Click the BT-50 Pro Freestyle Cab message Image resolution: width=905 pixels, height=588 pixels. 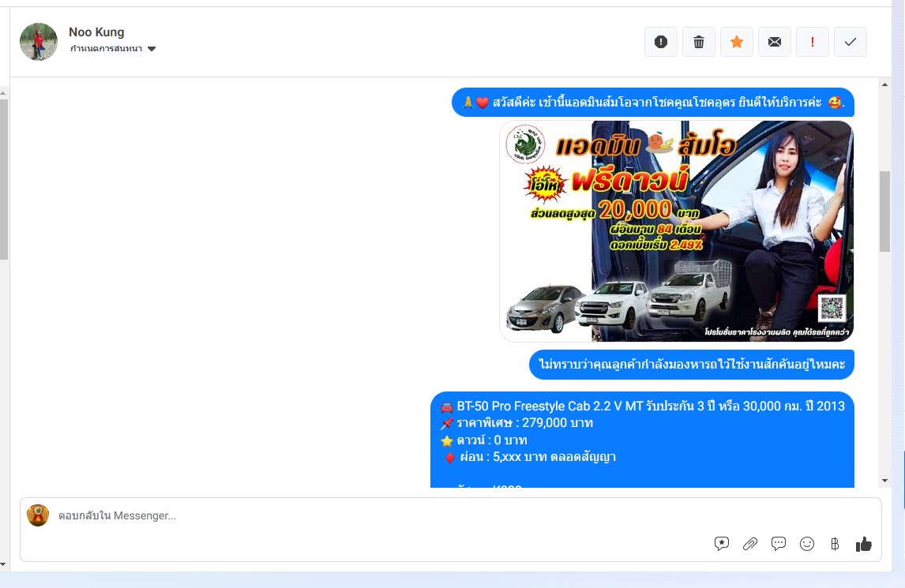click(x=642, y=440)
